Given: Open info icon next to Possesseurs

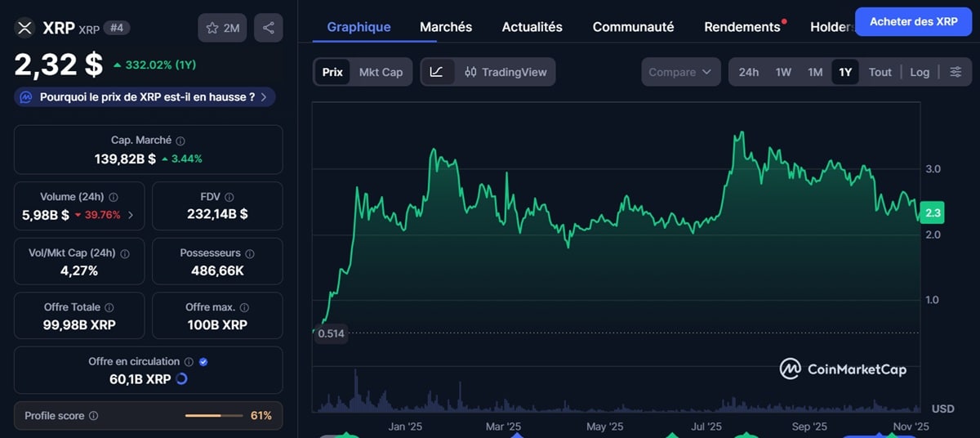Looking at the screenshot, I should point(250,253).
